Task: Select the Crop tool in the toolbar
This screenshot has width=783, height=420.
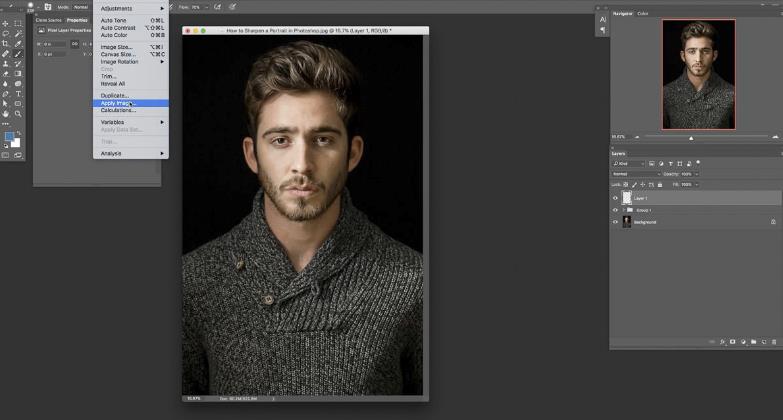Action: click(6, 43)
